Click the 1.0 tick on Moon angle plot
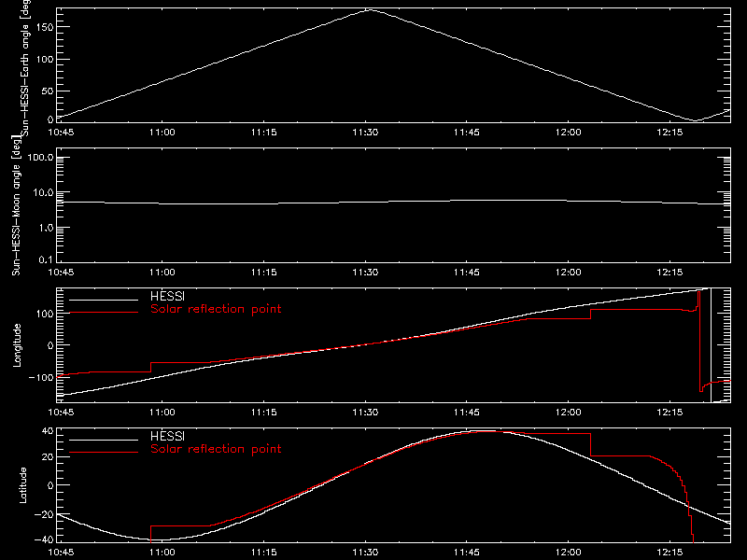Screen dimensions: 747x560 tap(46, 228)
